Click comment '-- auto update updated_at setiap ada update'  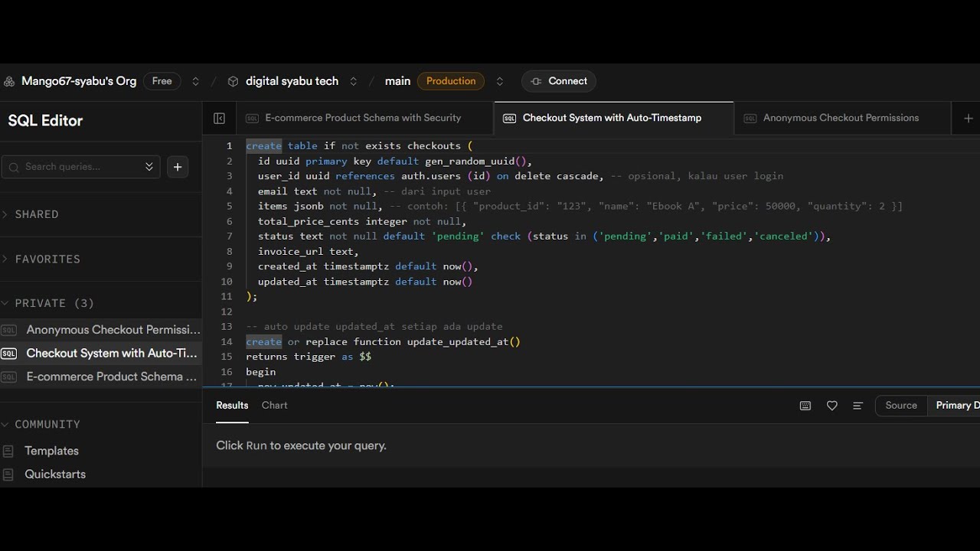(x=374, y=327)
